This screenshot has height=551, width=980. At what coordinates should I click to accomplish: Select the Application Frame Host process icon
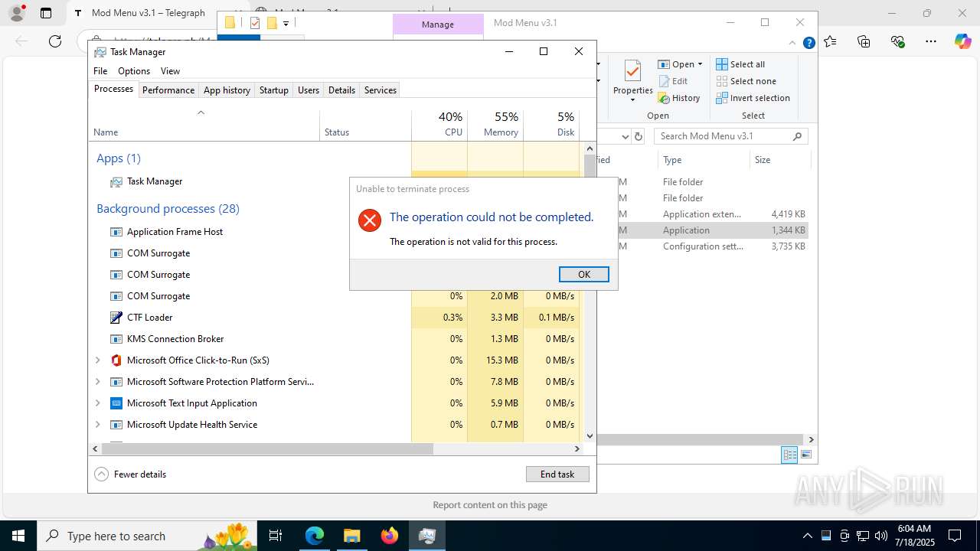click(116, 232)
